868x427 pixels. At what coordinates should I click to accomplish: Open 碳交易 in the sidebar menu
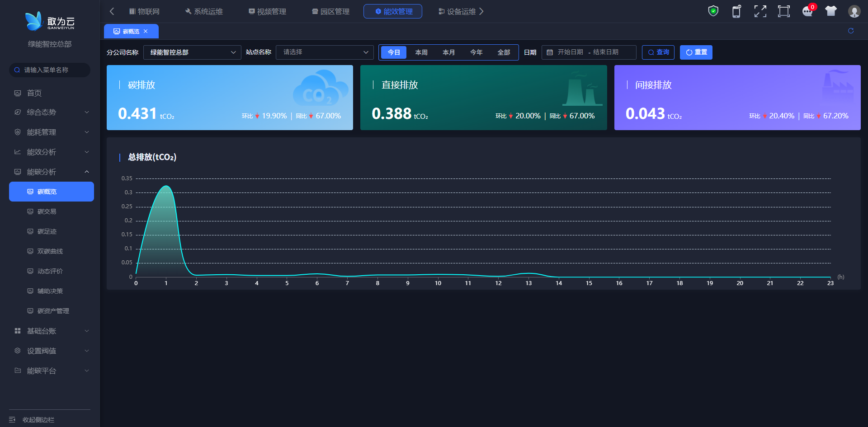coord(47,211)
